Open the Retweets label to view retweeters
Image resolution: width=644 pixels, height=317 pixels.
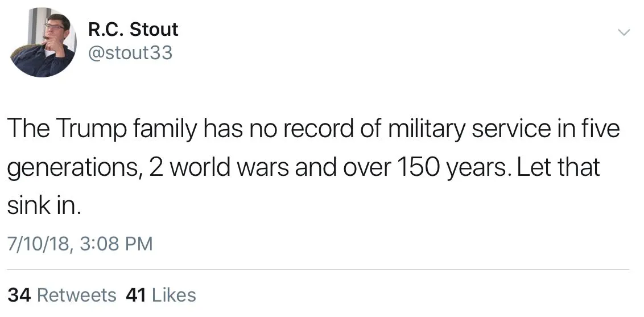pyautogui.click(x=76, y=295)
